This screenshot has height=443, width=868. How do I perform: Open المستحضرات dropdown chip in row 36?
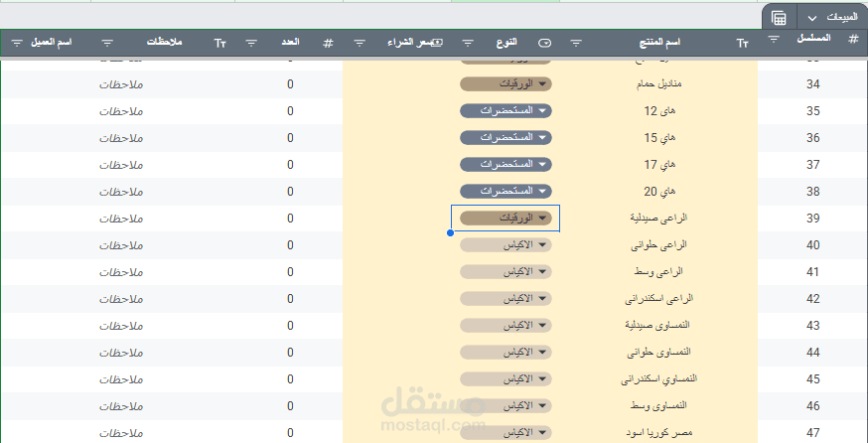point(506,137)
